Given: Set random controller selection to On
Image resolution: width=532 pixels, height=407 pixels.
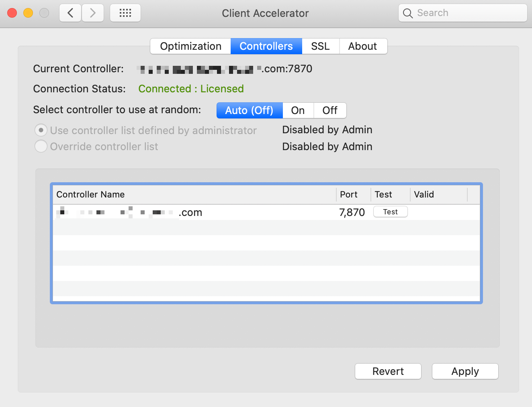Looking at the screenshot, I should pyautogui.click(x=298, y=110).
